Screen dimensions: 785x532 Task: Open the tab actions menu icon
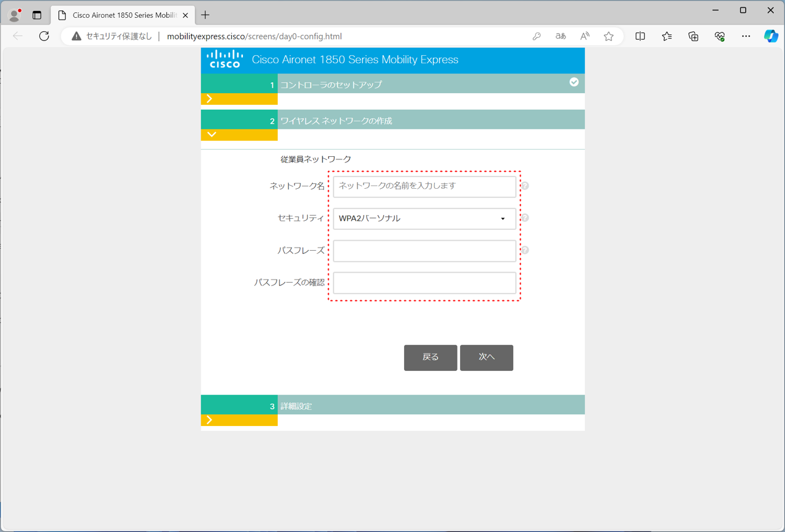click(x=37, y=15)
